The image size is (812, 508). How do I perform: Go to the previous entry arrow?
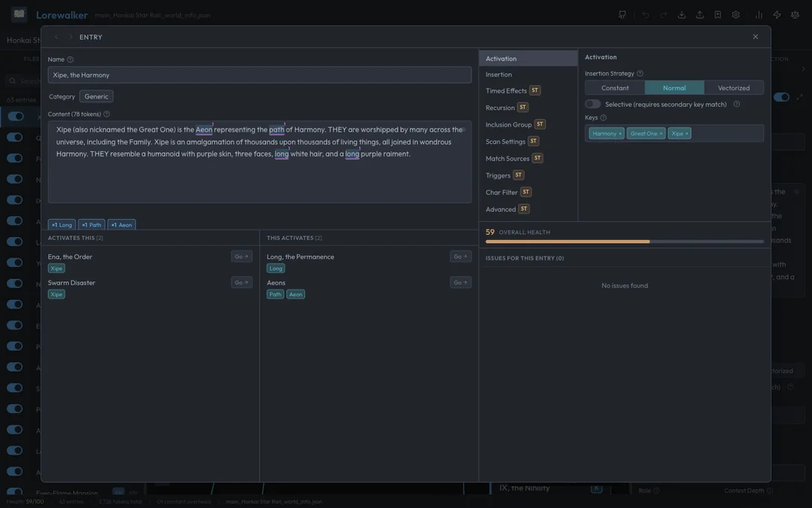click(x=56, y=37)
